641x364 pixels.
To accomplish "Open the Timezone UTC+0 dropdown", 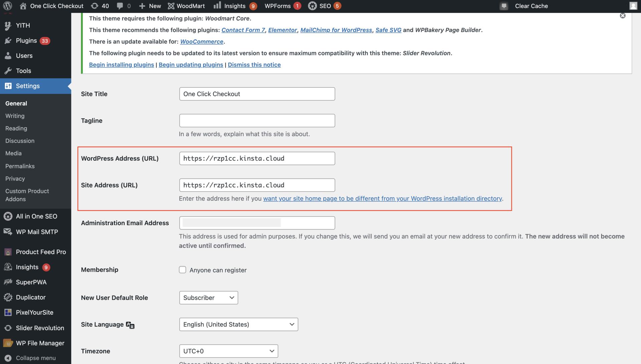I will tap(229, 351).
